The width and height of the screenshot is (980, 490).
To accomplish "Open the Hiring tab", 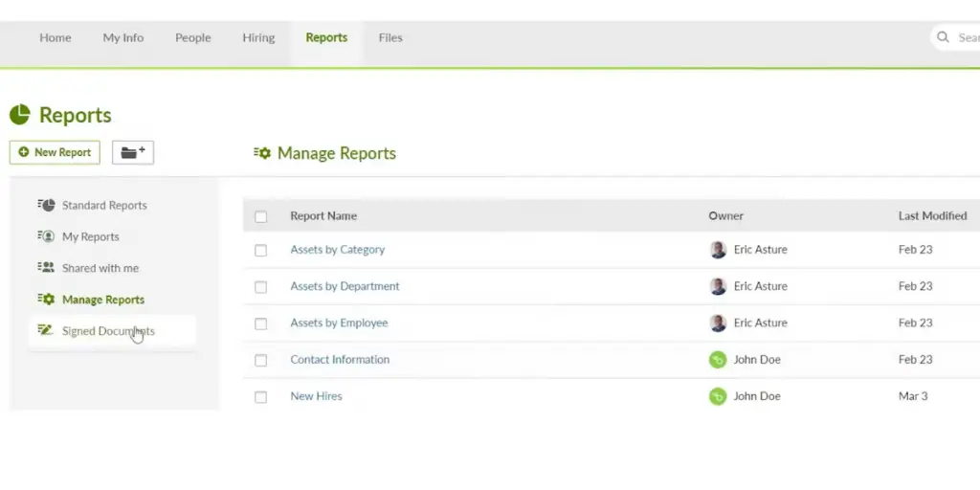I will pyautogui.click(x=258, y=37).
